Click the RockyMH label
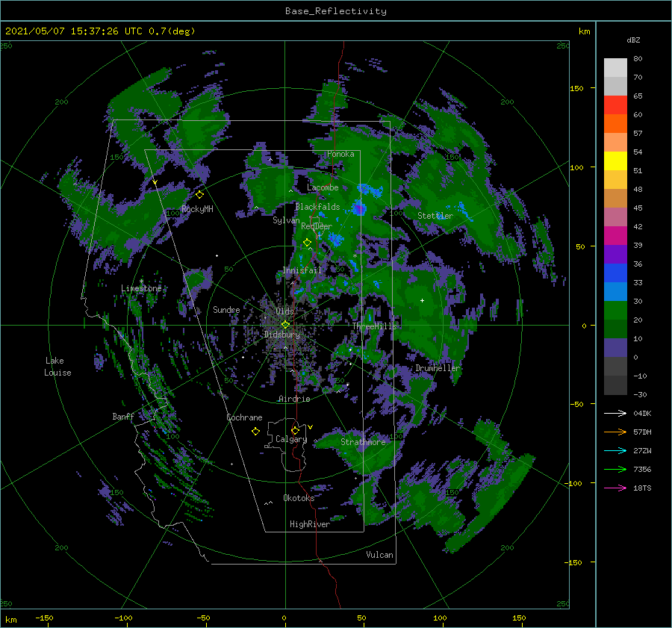The height and width of the screenshot is (628, 672). pyautogui.click(x=197, y=209)
